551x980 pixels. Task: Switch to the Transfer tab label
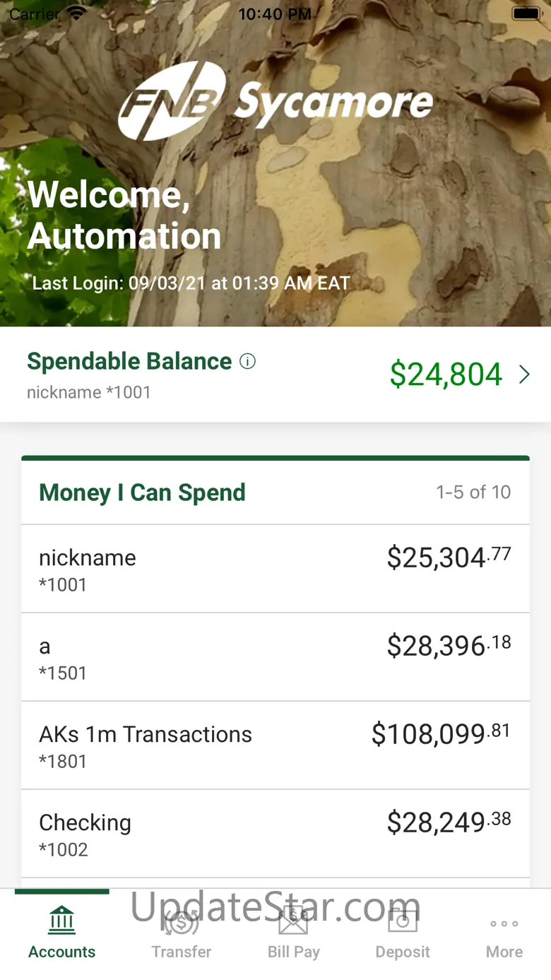coord(182,952)
